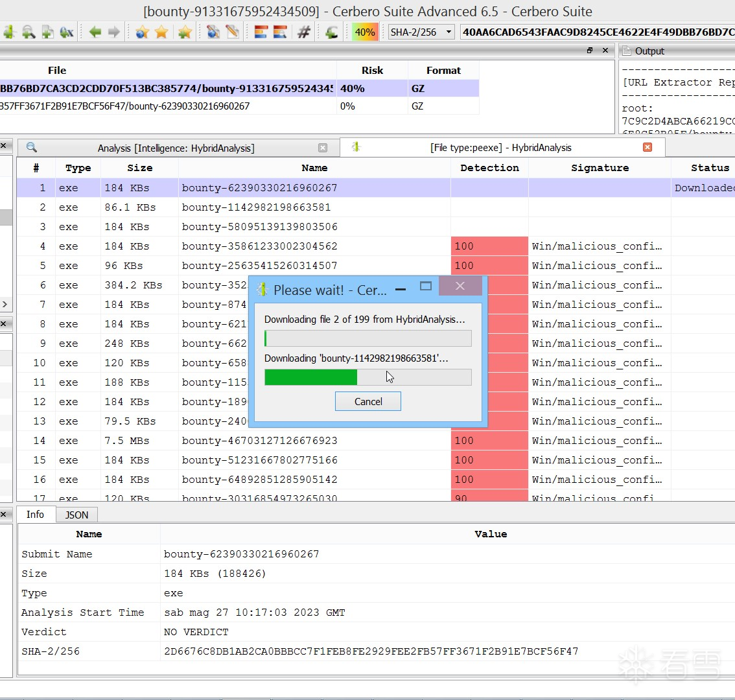The width and height of the screenshot is (735, 700).
Task: Click the star with globe bookmark icon
Action: point(142,32)
